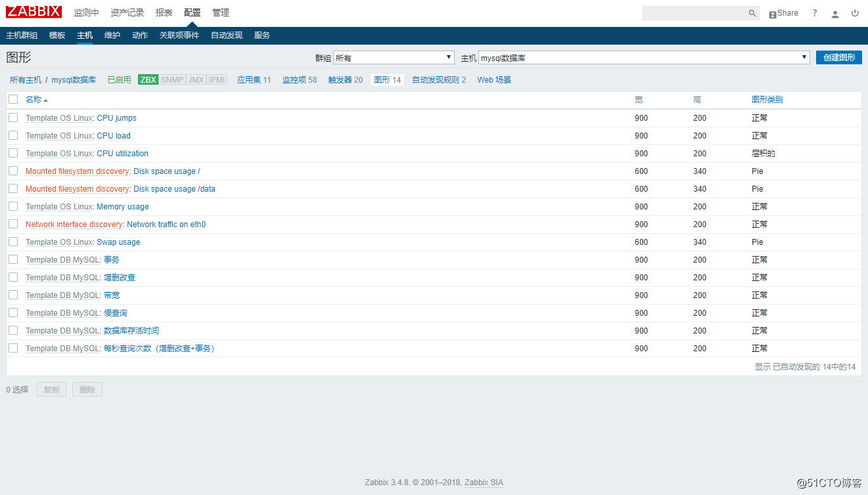This screenshot has width=868, height=495.
Task: Open the CPU utilization graph link
Action: click(123, 154)
